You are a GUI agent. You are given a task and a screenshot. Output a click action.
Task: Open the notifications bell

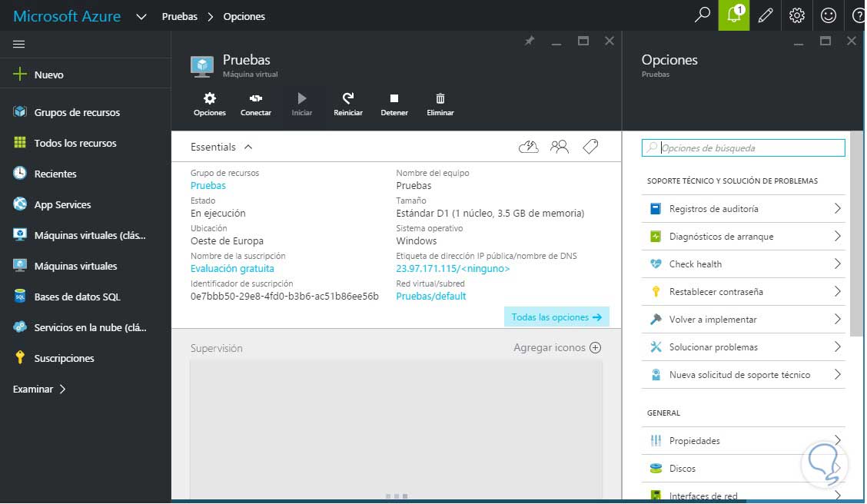pos(734,15)
